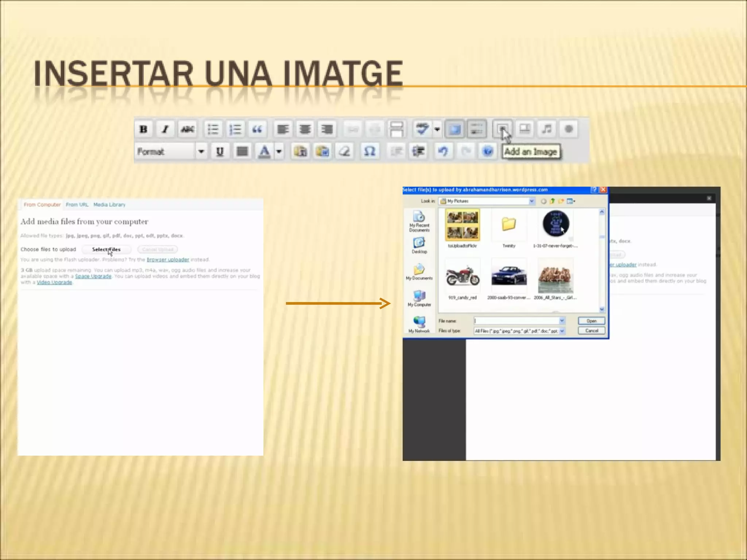Open the editor Help icon
Viewport: 747px width, 560px height.
click(x=488, y=151)
